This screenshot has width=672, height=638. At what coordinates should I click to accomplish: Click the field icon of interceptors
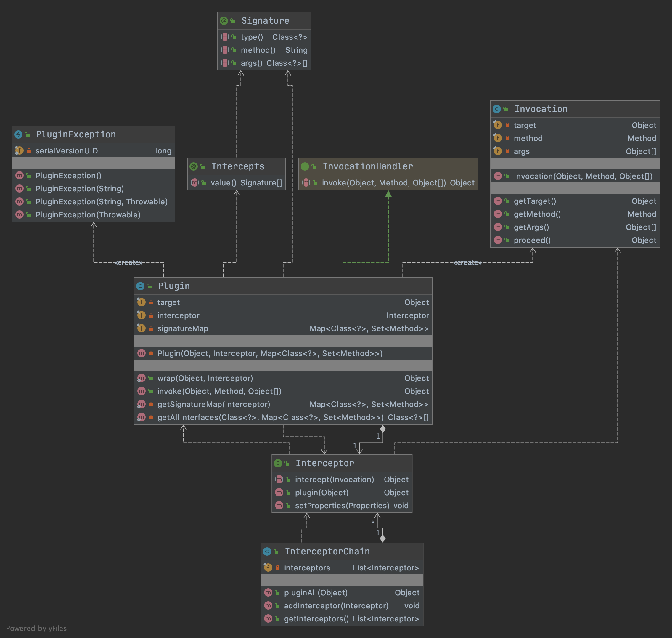[x=268, y=567]
